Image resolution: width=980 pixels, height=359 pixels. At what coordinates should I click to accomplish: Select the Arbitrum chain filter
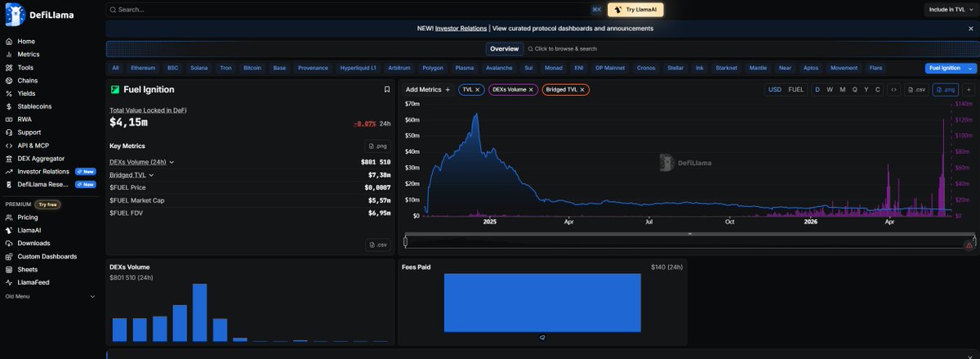(x=399, y=68)
